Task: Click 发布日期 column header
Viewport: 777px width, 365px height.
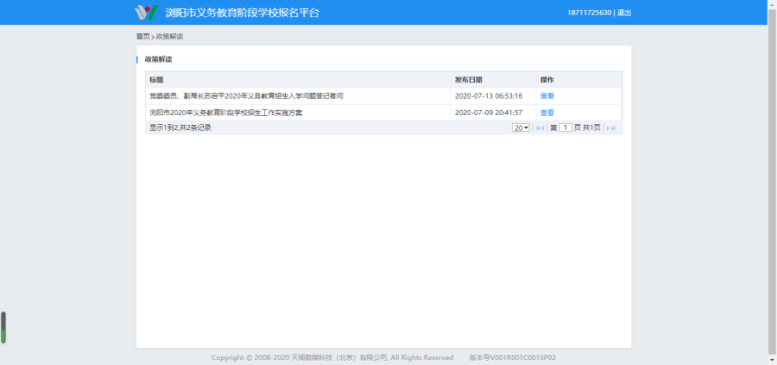Action: [x=469, y=80]
